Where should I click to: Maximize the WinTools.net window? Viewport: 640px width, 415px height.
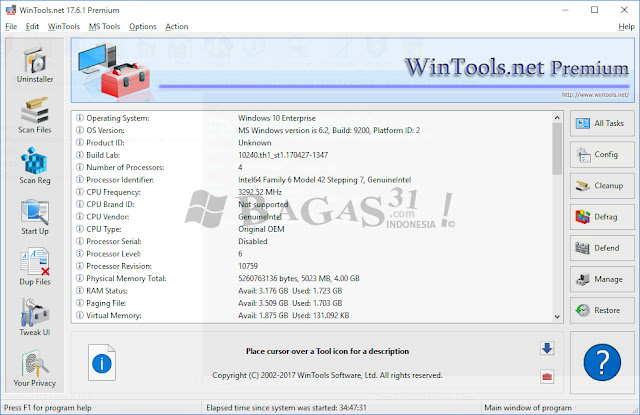(x=595, y=10)
